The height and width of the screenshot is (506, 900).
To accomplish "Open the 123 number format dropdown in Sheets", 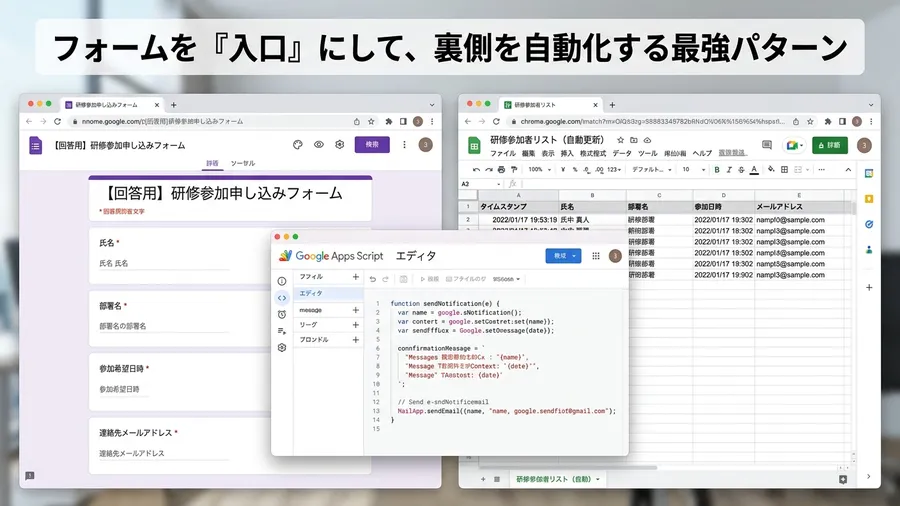I will coord(615,170).
